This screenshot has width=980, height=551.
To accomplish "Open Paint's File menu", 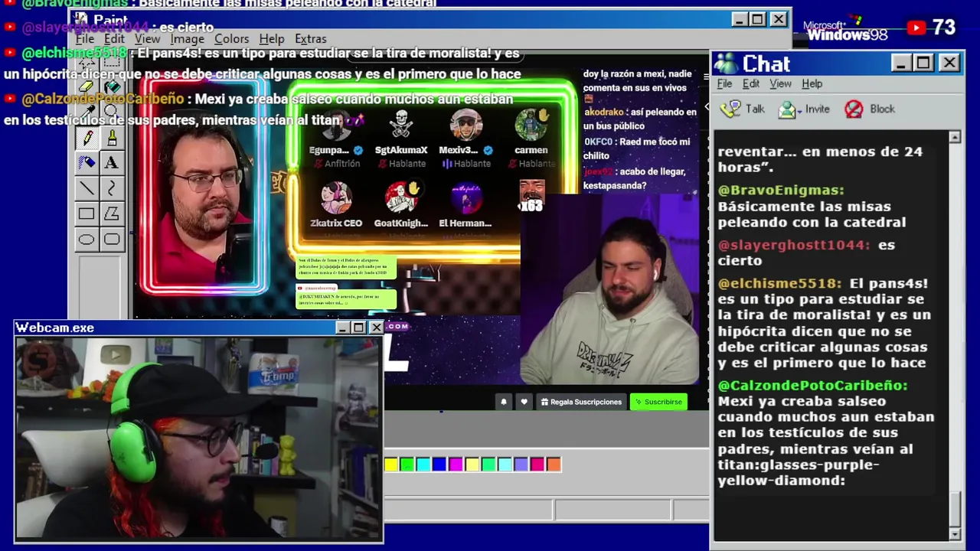I will point(85,39).
